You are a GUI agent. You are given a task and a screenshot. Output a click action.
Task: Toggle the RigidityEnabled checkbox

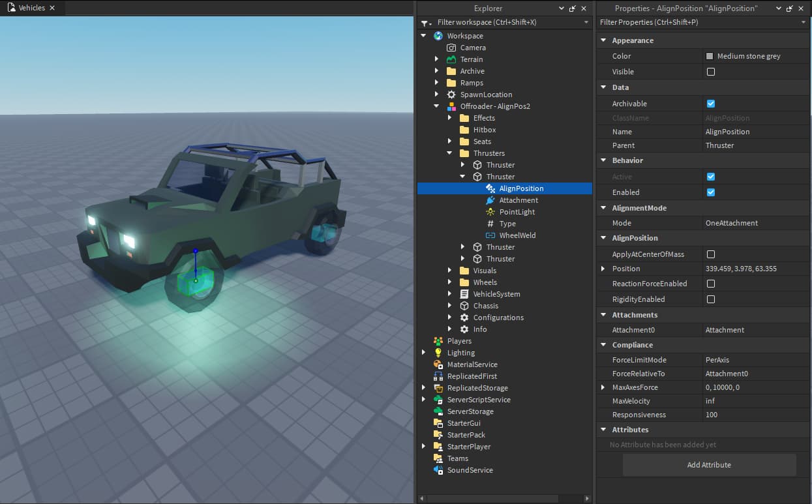pos(711,299)
